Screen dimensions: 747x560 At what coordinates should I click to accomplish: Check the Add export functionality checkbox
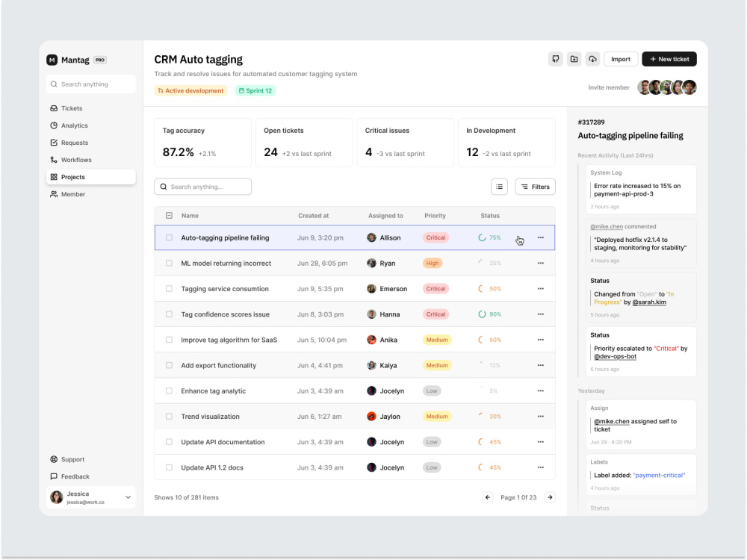169,365
